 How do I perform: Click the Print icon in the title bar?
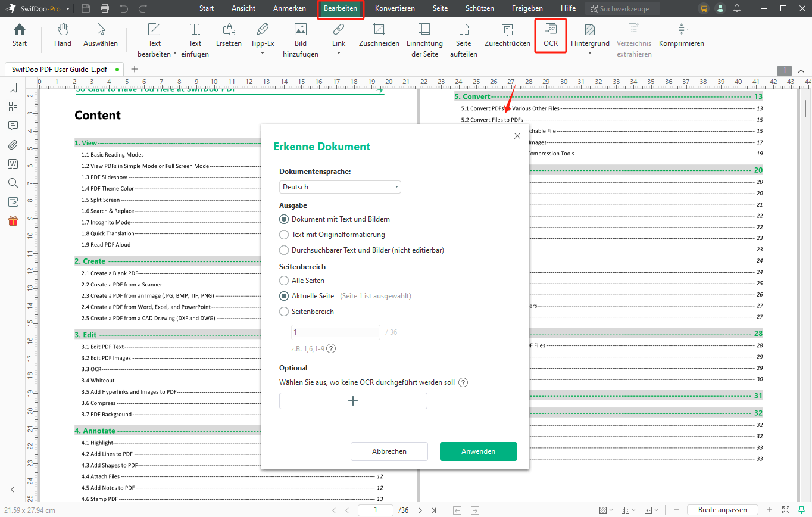point(105,9)
